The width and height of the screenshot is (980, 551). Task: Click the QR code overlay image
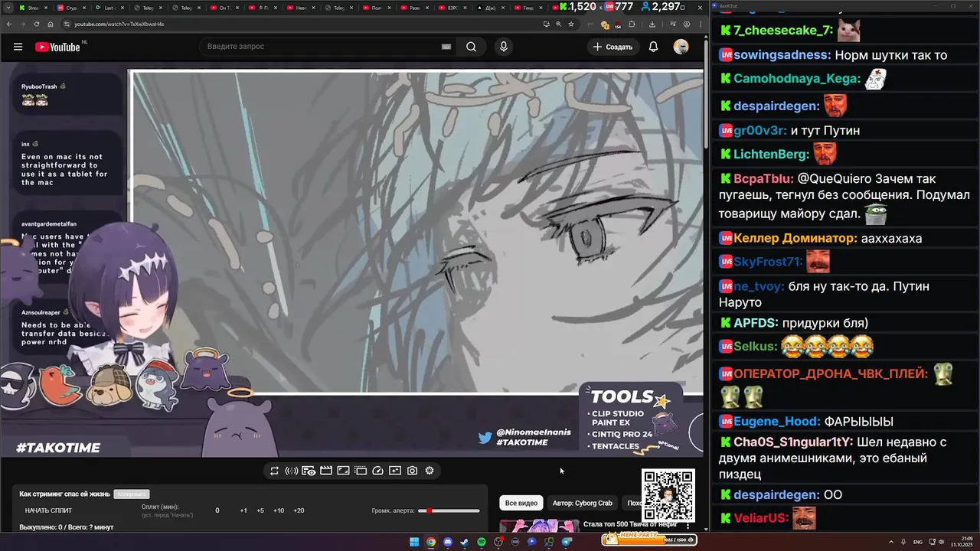pyautogui.click(x=668, y=496)
